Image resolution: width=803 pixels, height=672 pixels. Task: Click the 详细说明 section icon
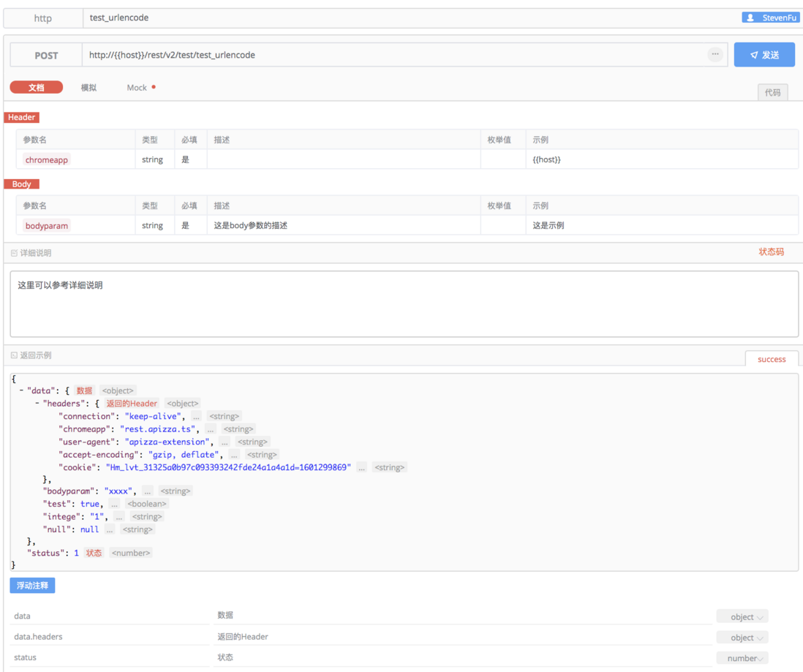(15, 252)
